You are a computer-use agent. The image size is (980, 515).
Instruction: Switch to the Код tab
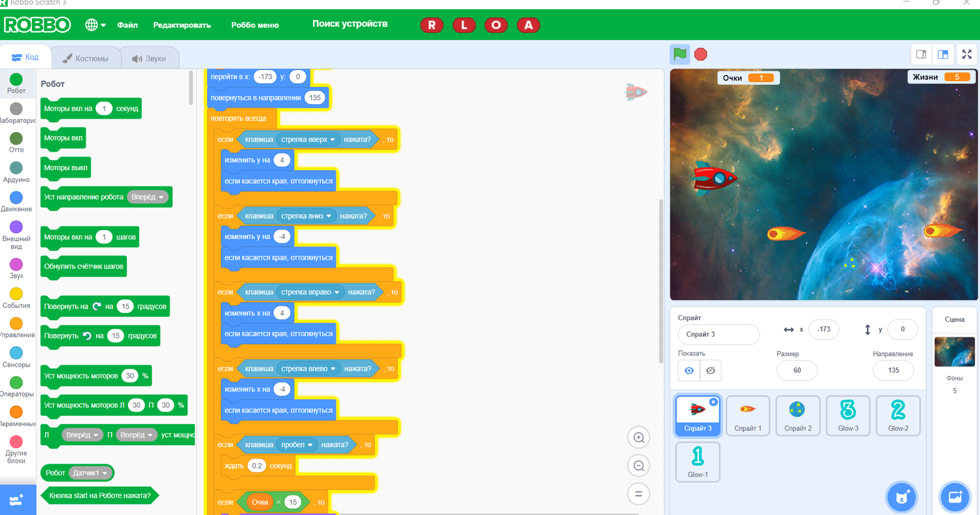[x=25, y=58]
